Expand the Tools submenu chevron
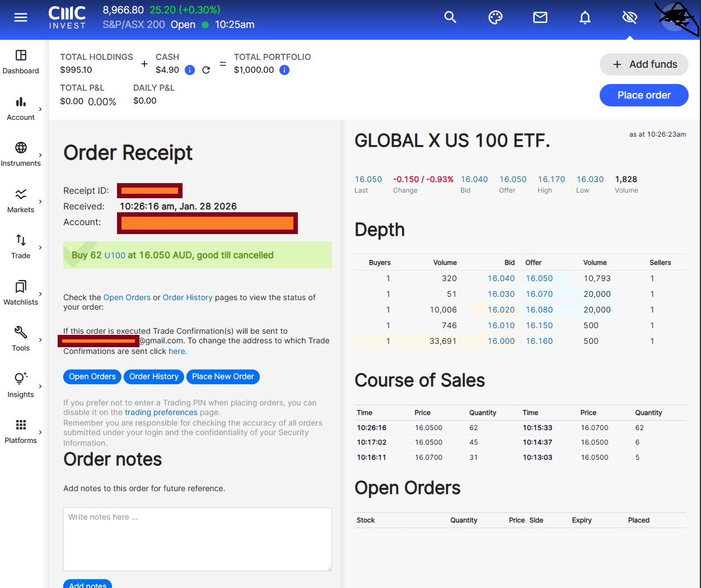 40,340
